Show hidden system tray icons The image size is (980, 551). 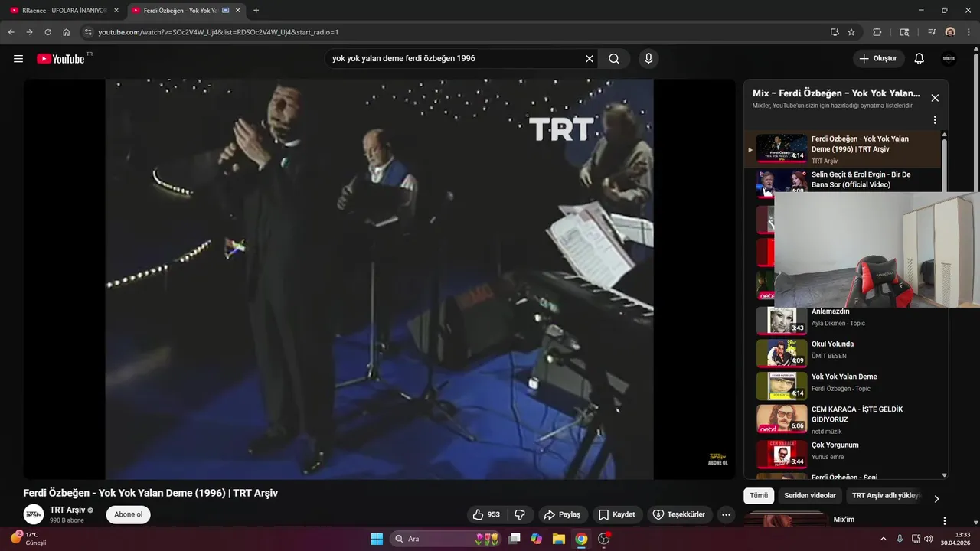[884, 539]
